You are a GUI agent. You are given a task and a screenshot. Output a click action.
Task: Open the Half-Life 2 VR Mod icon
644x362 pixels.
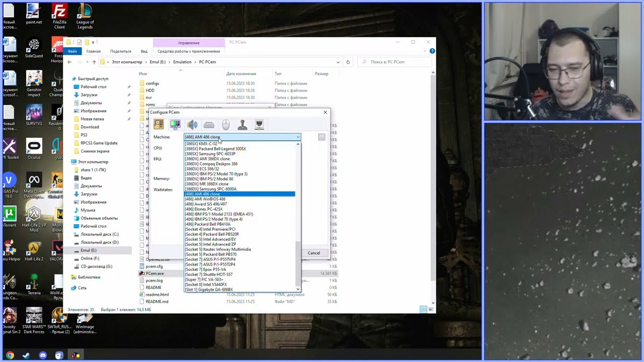(x=34, y=220)
